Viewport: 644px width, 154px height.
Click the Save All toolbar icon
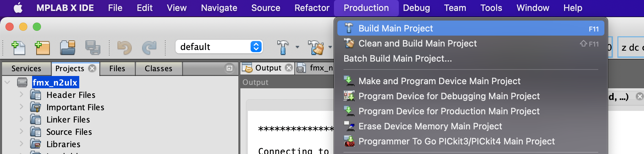93,48
